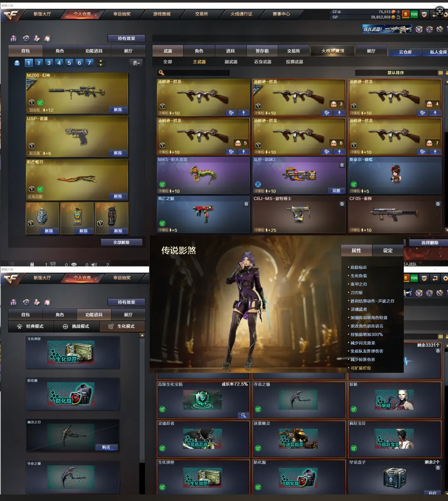Switch to 云仓库 tab

(405, 52)
